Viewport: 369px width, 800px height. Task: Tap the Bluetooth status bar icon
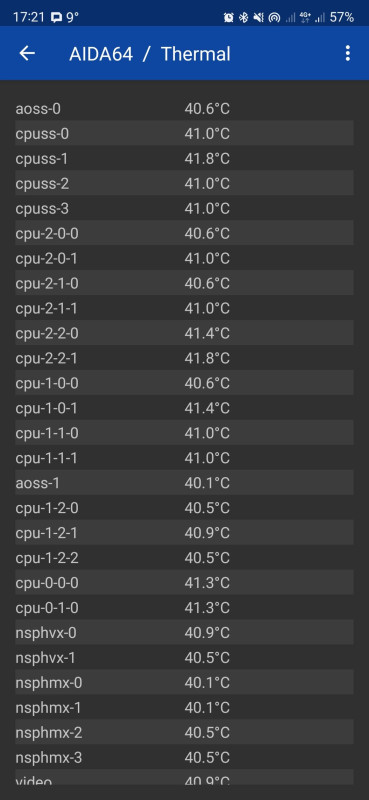click(x=244, y=17)
